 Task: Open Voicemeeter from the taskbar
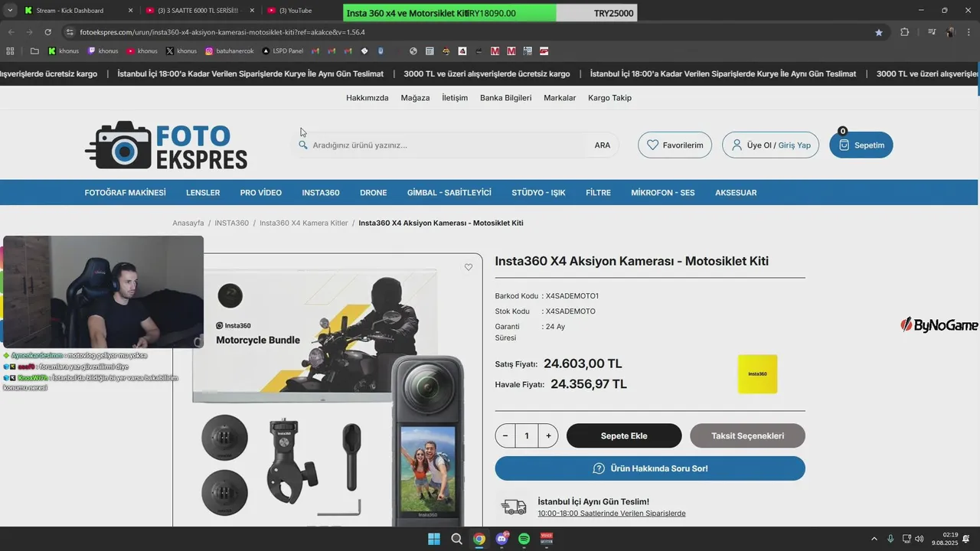547,539
